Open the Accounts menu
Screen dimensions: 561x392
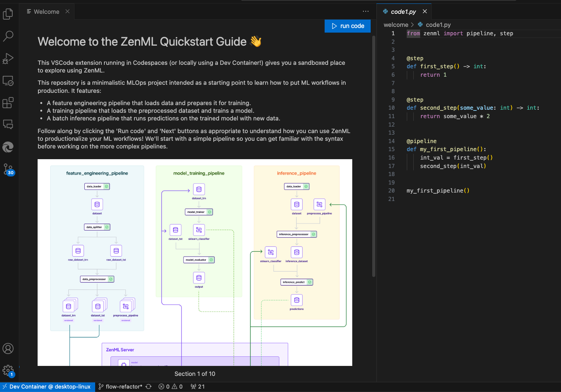click(8, 348)
